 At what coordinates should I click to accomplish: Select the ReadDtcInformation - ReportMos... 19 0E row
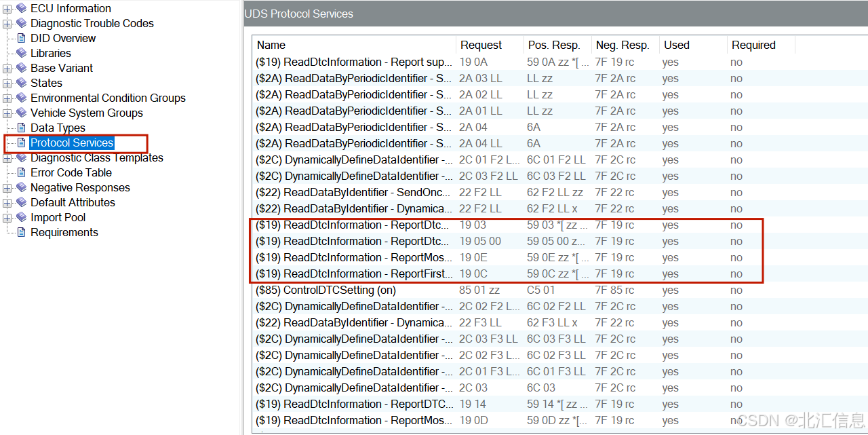coord(559,257)
